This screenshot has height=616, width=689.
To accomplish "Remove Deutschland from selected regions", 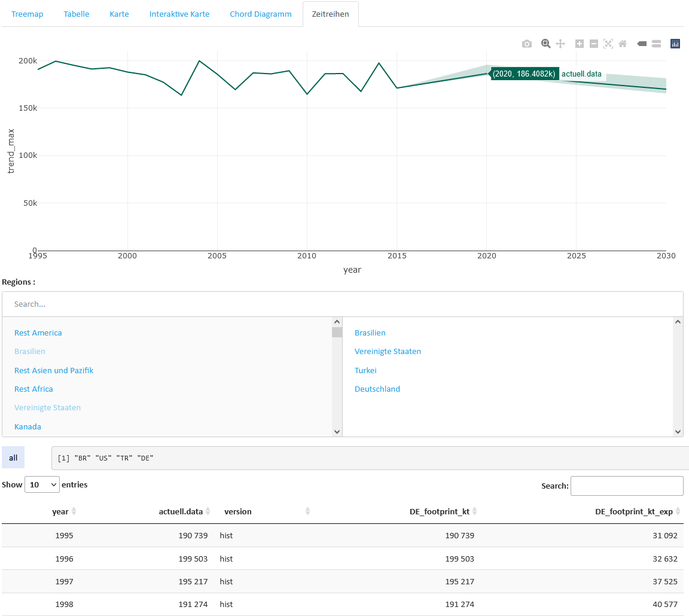I will coord(377,389).
